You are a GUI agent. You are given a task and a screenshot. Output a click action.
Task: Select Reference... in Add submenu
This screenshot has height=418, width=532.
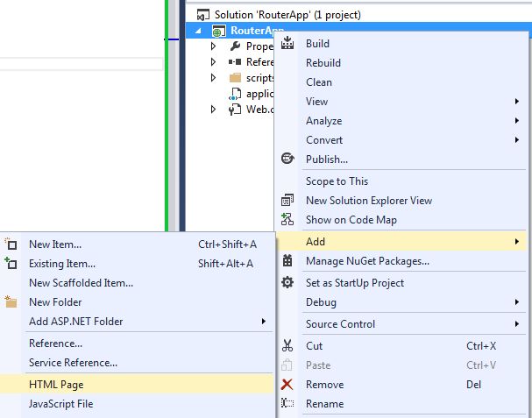coord(137,343)
